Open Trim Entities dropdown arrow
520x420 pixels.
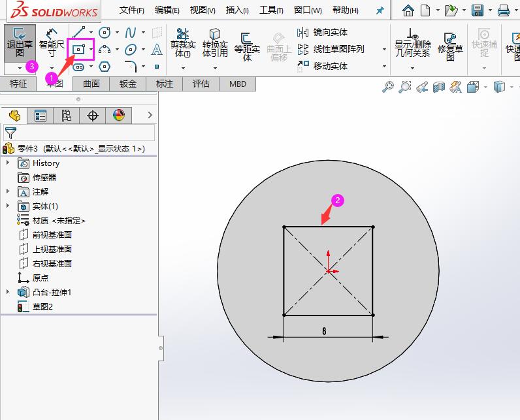(x=183, y=68)
